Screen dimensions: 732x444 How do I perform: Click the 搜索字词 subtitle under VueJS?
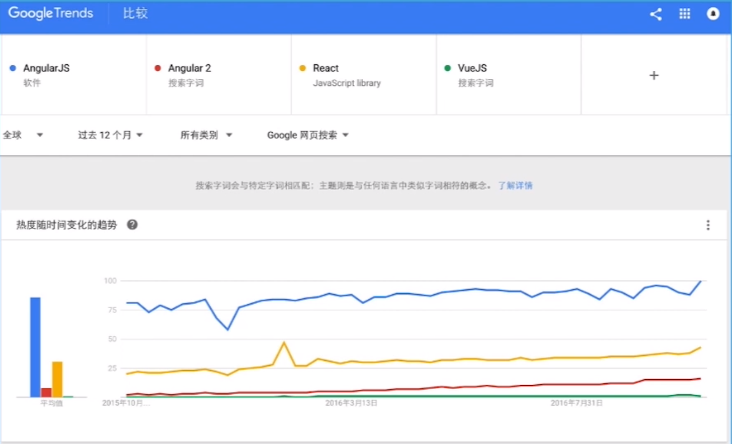click(x=476, y=83)
